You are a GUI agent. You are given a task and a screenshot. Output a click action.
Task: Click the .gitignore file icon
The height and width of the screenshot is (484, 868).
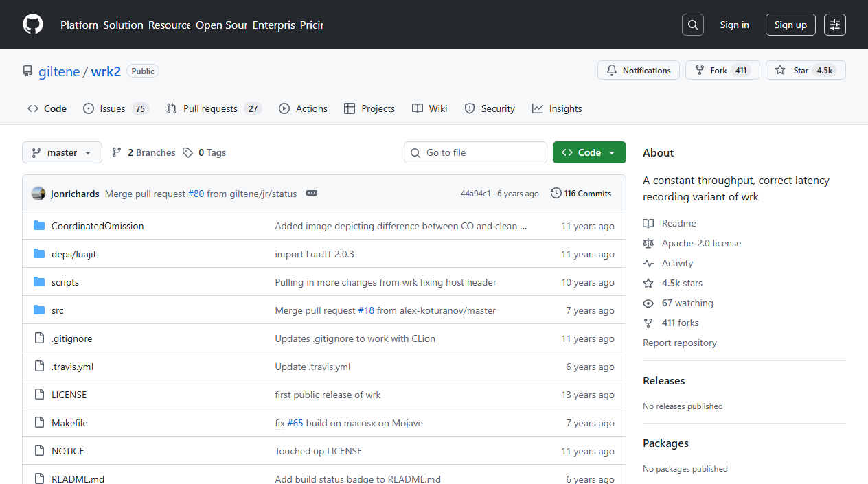39,338
